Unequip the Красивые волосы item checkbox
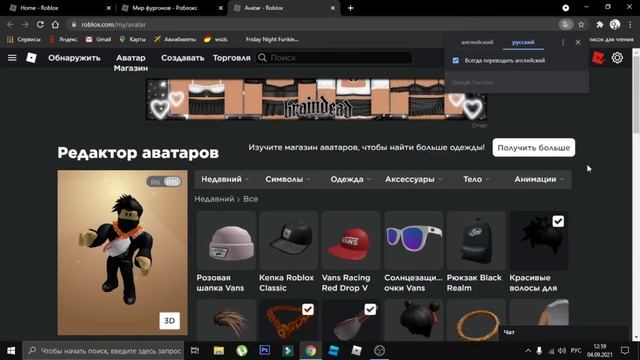Viewport: 640px width, 360px height. pos(558,221)
